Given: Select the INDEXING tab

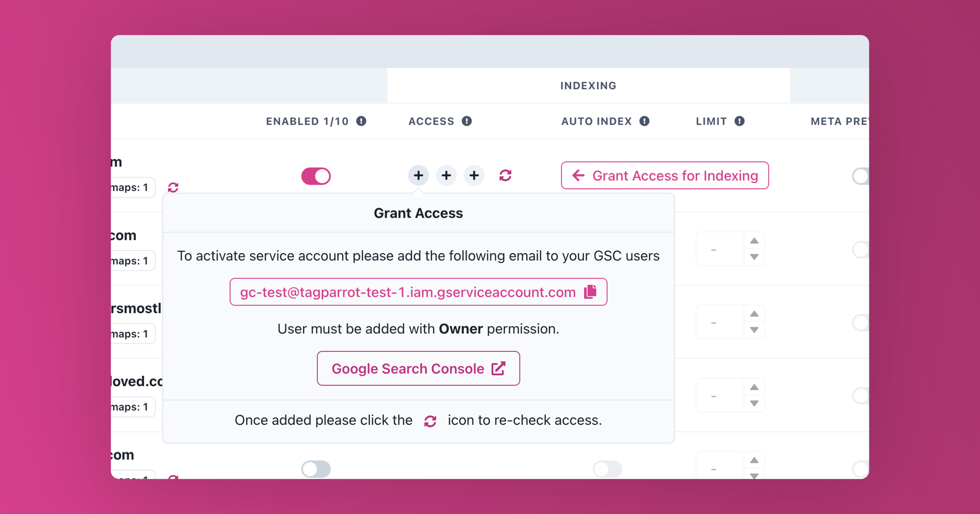Looking at the screenshot, I should pyautogui.click(x=588, y=85).
